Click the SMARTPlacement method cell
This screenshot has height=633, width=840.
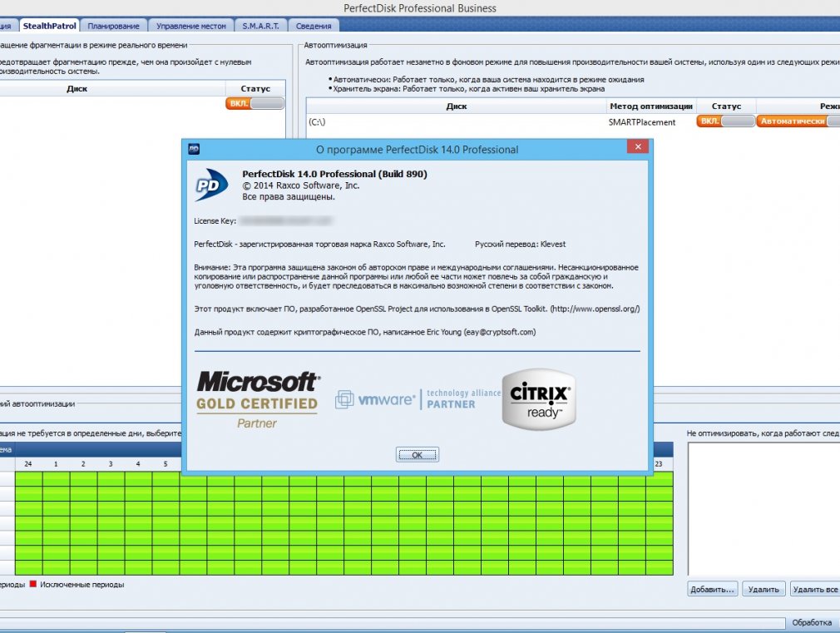642,122
